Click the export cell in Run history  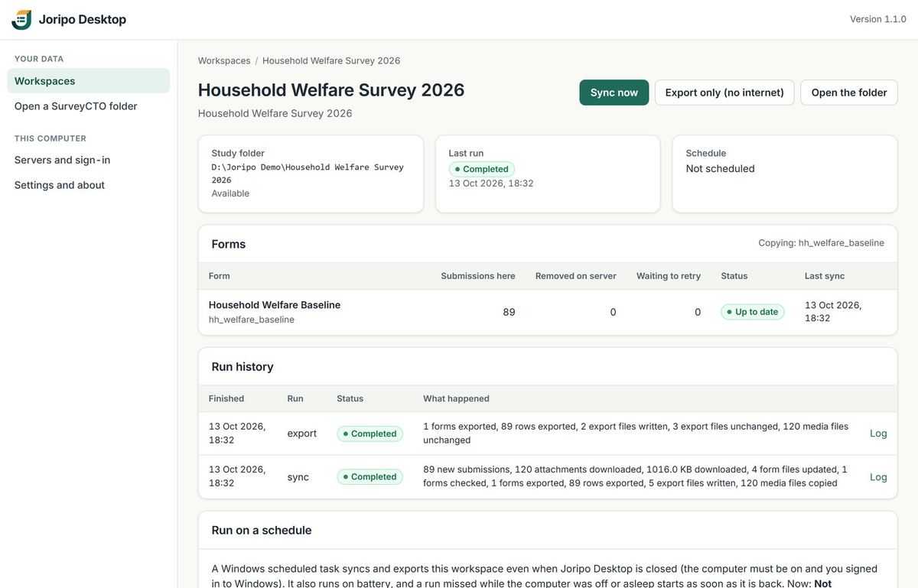point(302,434)
